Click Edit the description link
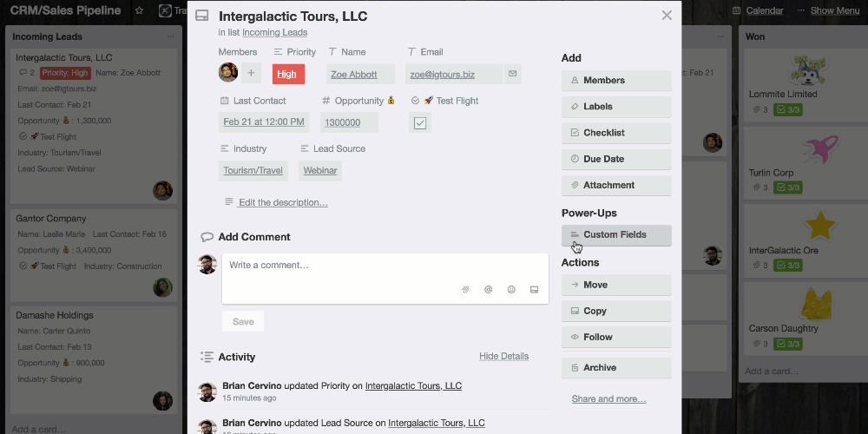The height and width of the screenshot is (434, 868). 283,202
